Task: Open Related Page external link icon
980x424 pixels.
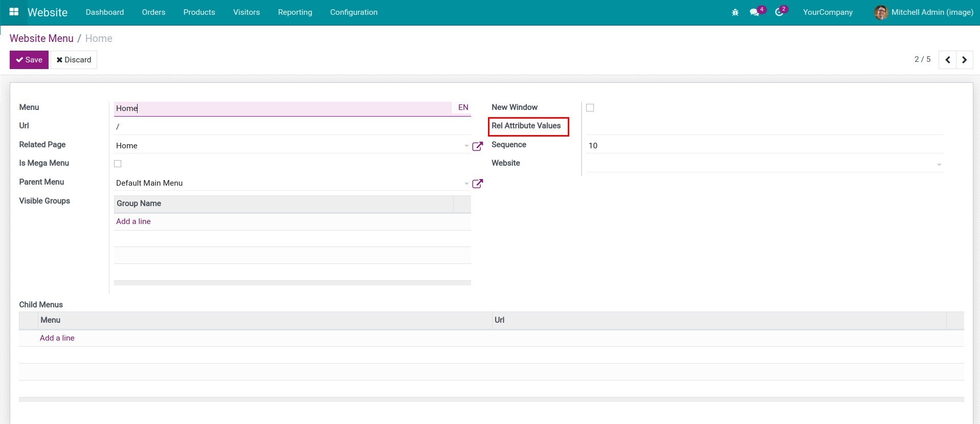Action: [477, 146]
